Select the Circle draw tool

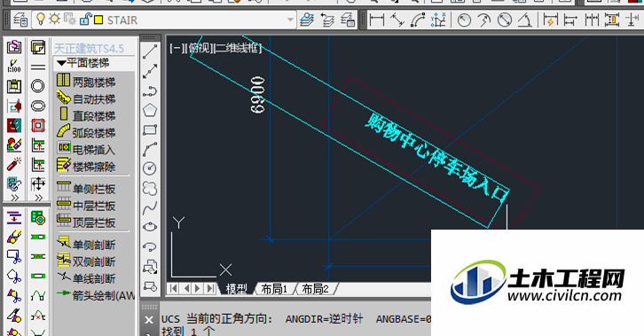coord(150,168)
